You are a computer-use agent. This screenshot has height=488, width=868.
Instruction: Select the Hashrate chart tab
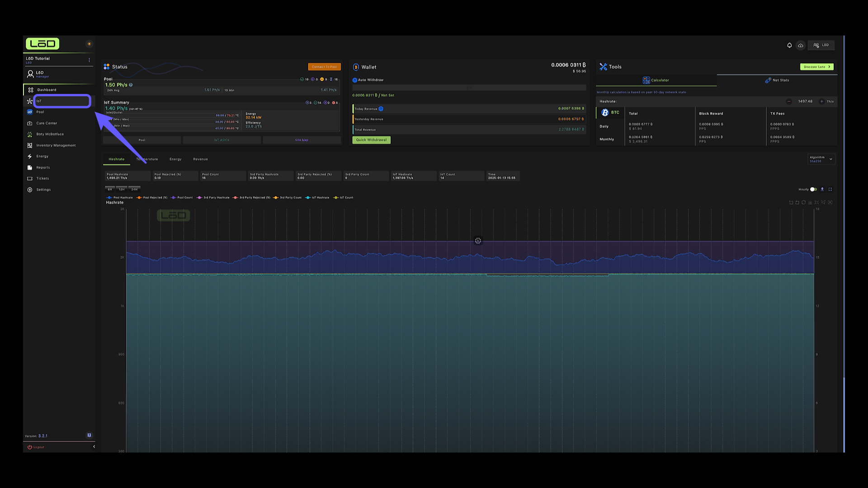pos(117,160)
